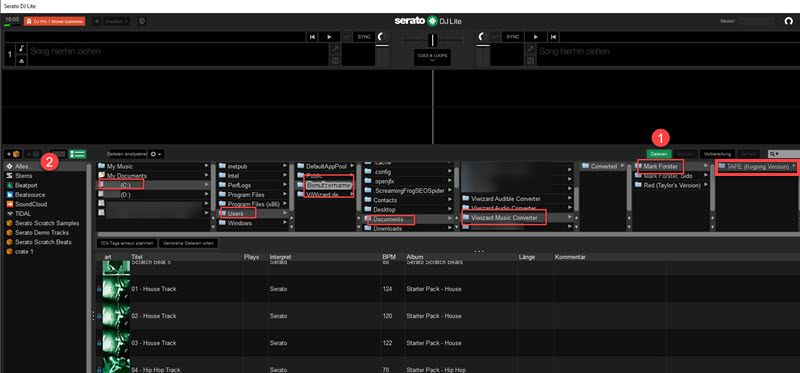The width and height of the screenshot is (800, 373).
Task: Expand the Intel folder arrow
Action: [x=285, y=176]
